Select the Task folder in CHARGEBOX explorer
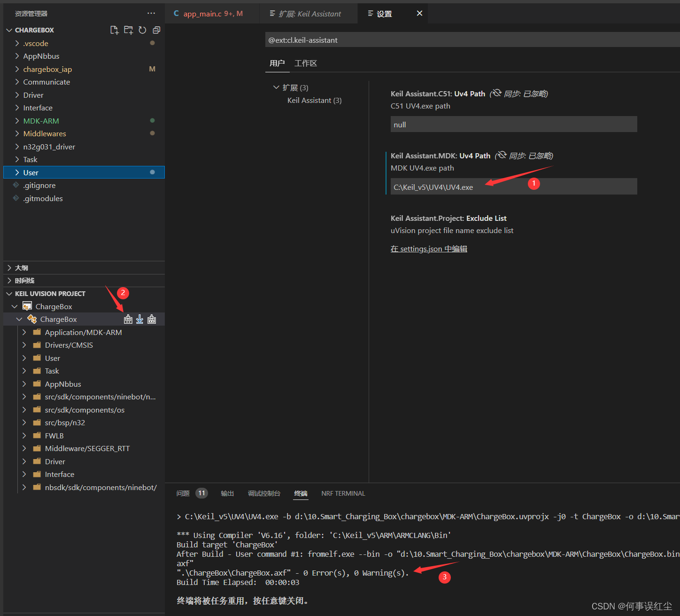 tap(30, 159)
